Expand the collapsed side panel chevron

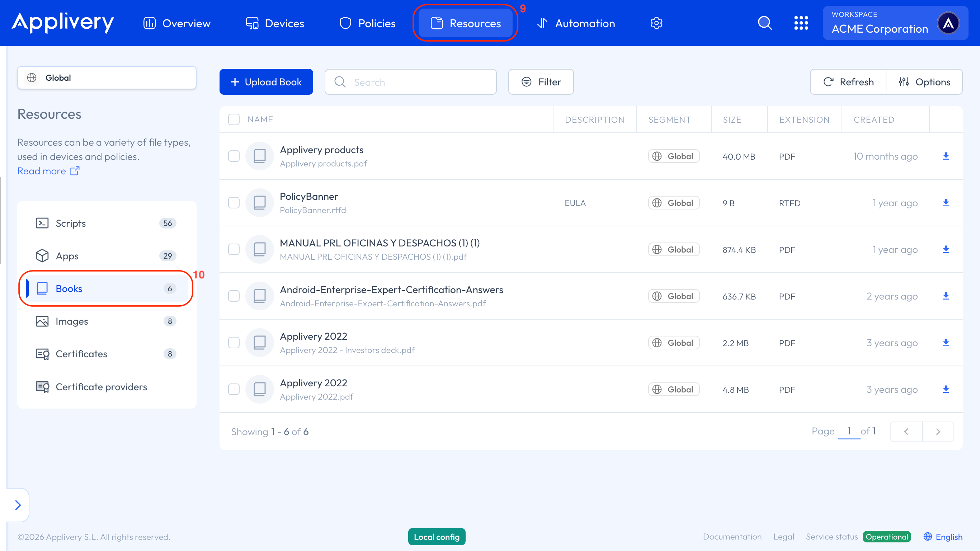18,505
